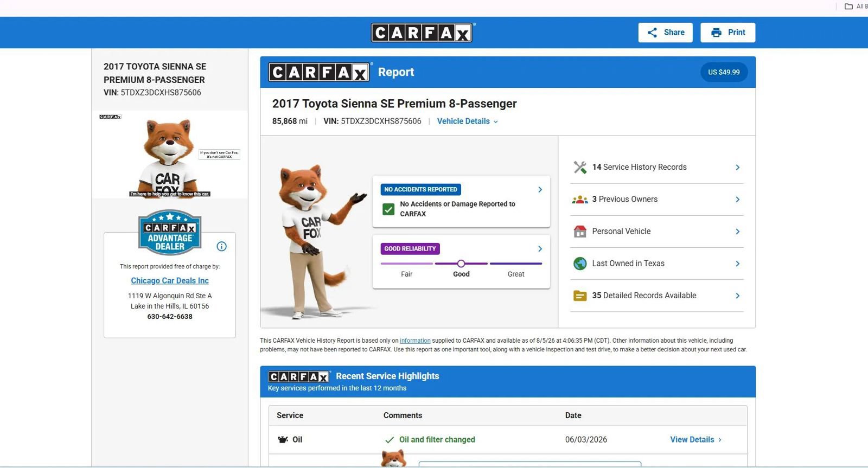This screenshot has width=868, height=468.
Task: Click the CARFAX logo in Recent Service Highlights
Action: click(x=299, y=376)
